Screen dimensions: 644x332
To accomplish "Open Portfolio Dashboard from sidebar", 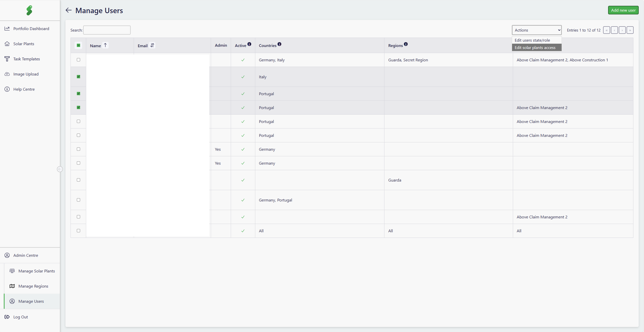I will click(31, 29).
